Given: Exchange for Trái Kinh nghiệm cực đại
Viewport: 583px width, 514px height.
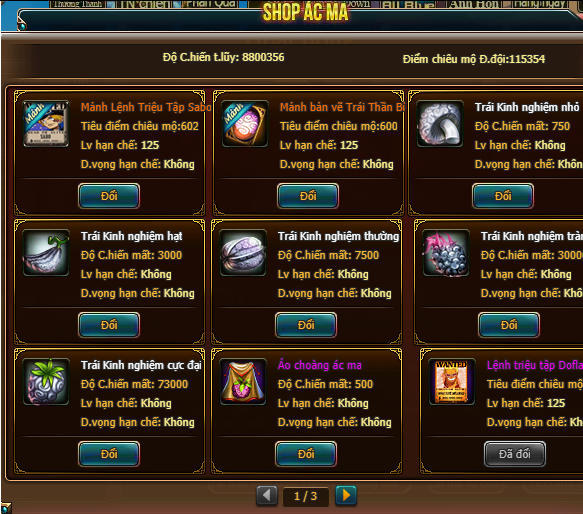Looking at the screenshot, I should pos(109,454).
